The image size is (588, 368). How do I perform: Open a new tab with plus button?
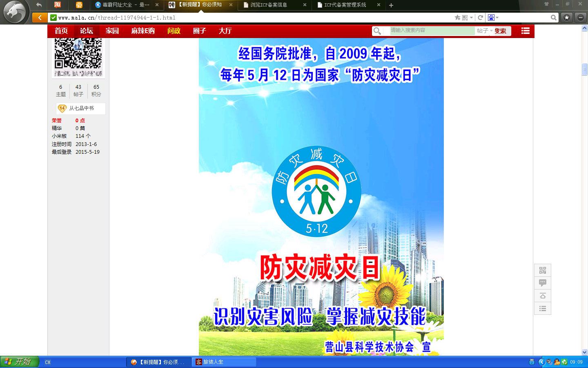(x=391, y=5)
